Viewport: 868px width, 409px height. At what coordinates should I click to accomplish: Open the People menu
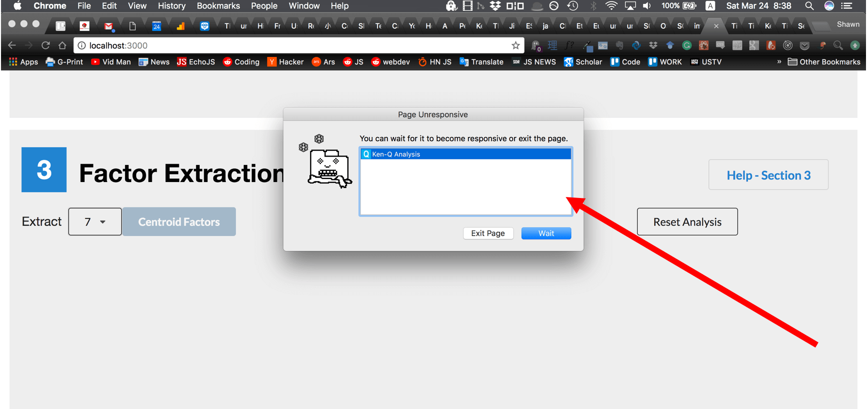click(x=264, y=6)
